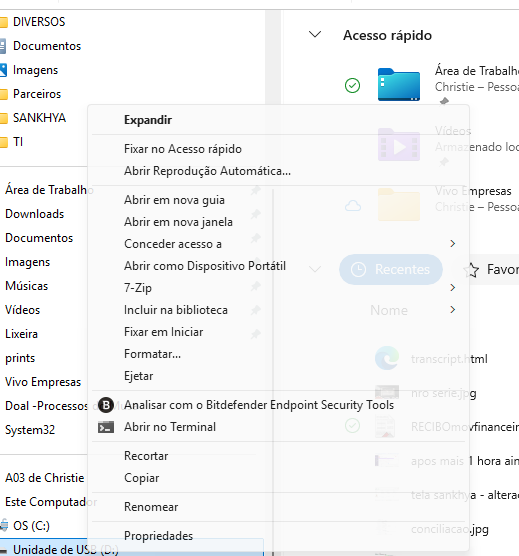
Task: Select Fixar em Iniciar
Action: pyautogui.click(x=164, y=332)
